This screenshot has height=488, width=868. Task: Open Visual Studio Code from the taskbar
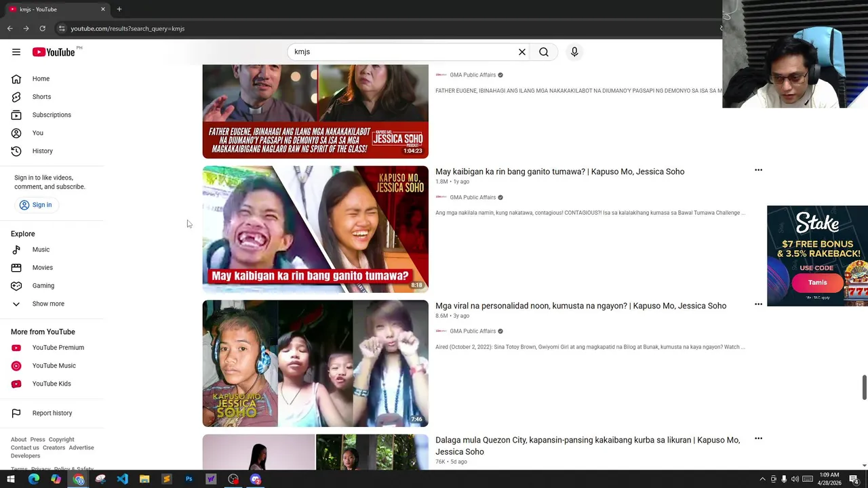click(x=122, y=480)
